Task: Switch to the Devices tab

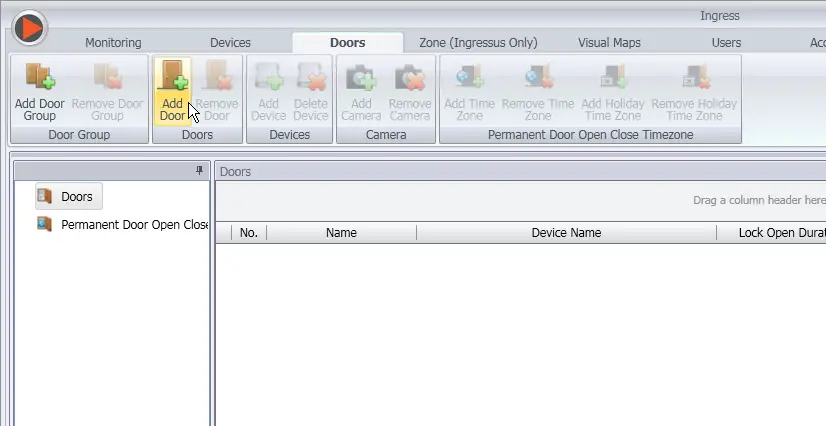Action: (230, 43)
